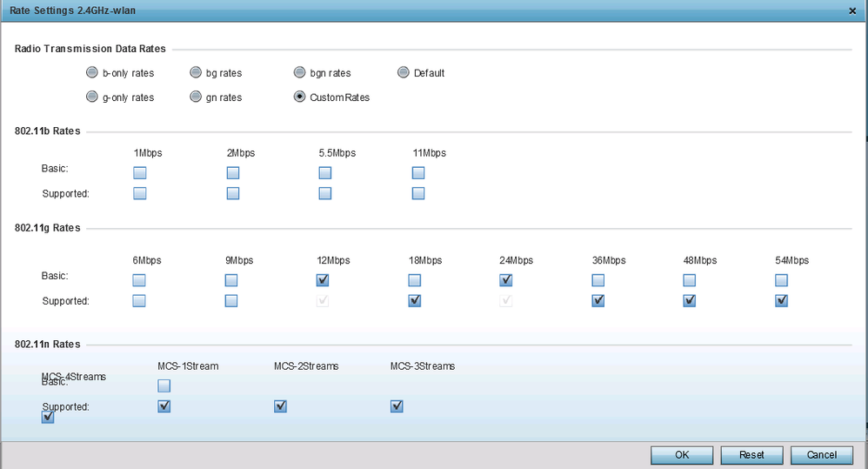Enable Basic 1Mbps 802.11b rate
This screenshot has width=868, height=469.
tap(139, 172)
